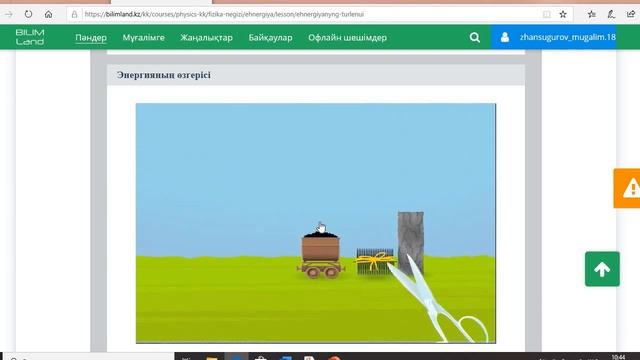
Task: Open the favorites hub icon
Action: coord(591,14)
